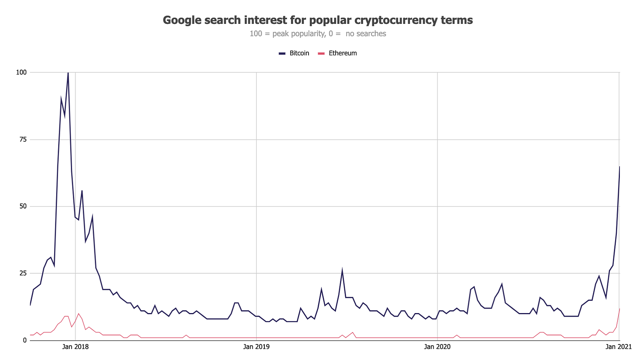
Task: Click the subtitle explaining peak popularity
Action: point(318,34)
